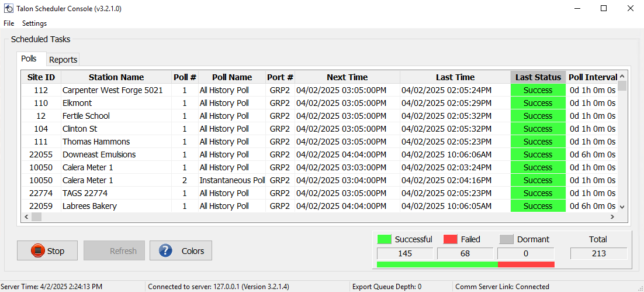Click Site ID 22055 cell
This screenshot has height=292, width=644.
(41, 154)
